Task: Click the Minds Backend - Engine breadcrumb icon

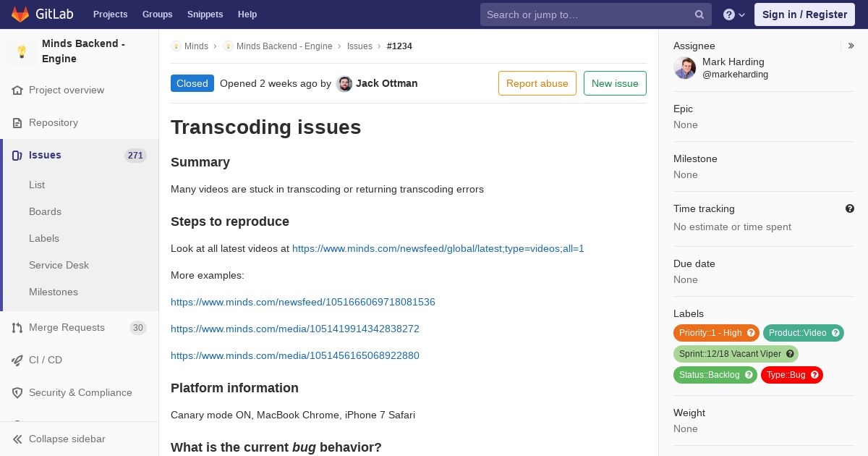Action: click(x=228, y=46)
